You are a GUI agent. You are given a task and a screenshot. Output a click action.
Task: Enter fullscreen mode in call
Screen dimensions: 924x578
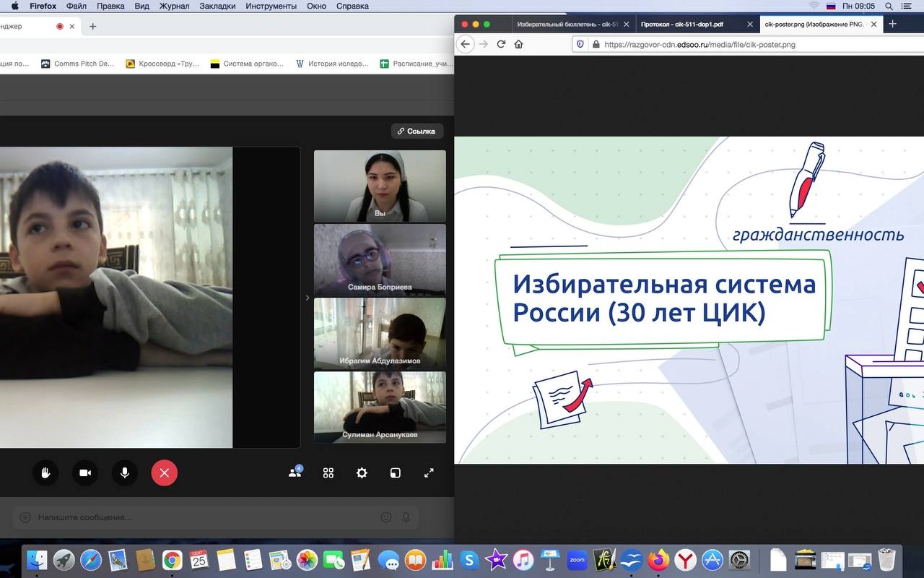(429, 473)
